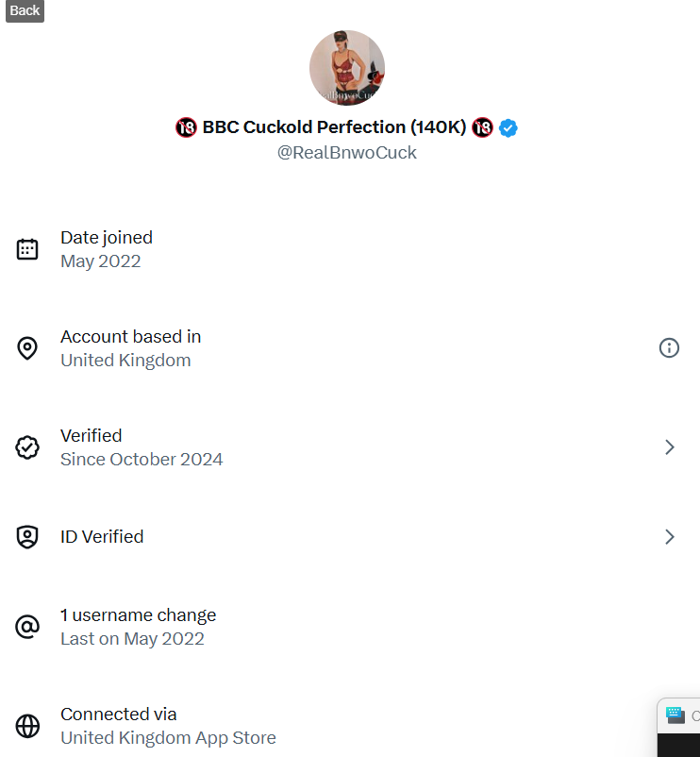Click the Back button at top left
The image size is (700, 757).
(24, 10)
